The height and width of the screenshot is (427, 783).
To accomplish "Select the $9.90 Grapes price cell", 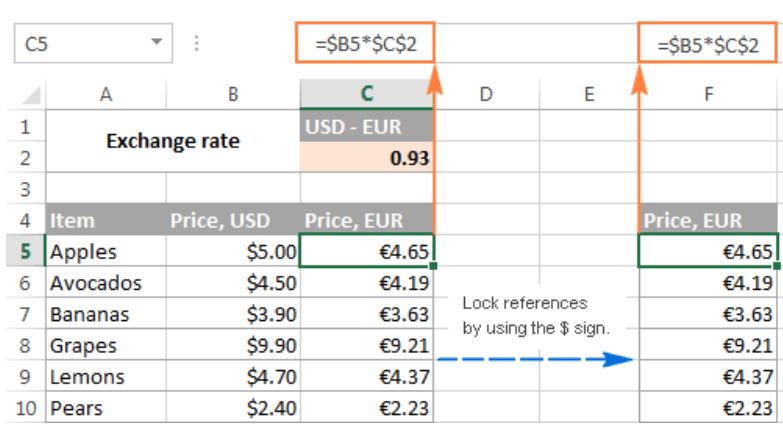I will [232, 346].
